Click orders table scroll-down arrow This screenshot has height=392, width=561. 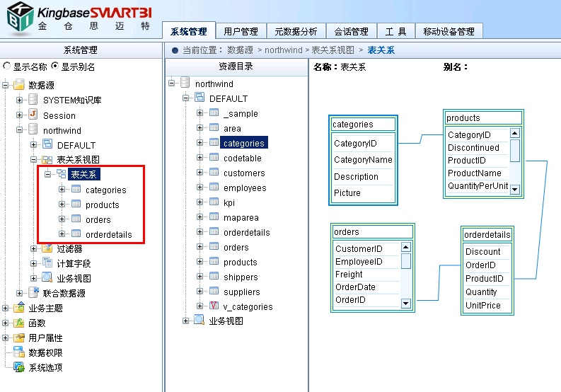click(406, 304)
